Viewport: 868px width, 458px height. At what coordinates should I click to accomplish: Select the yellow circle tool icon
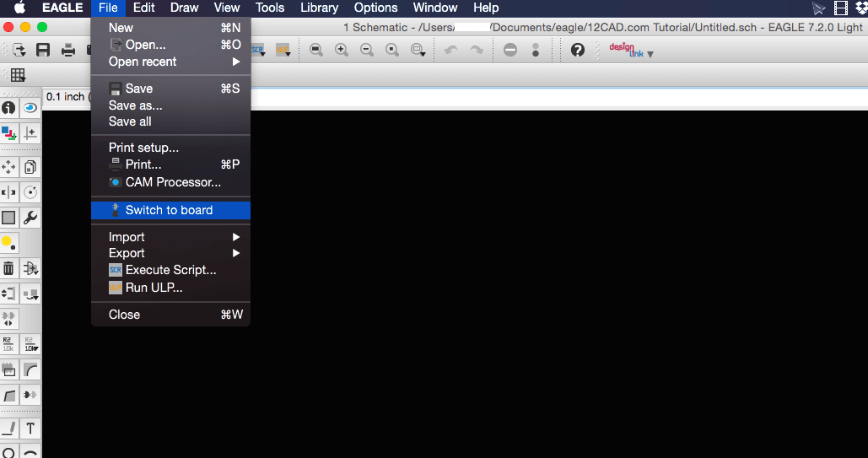coord(8,243)
